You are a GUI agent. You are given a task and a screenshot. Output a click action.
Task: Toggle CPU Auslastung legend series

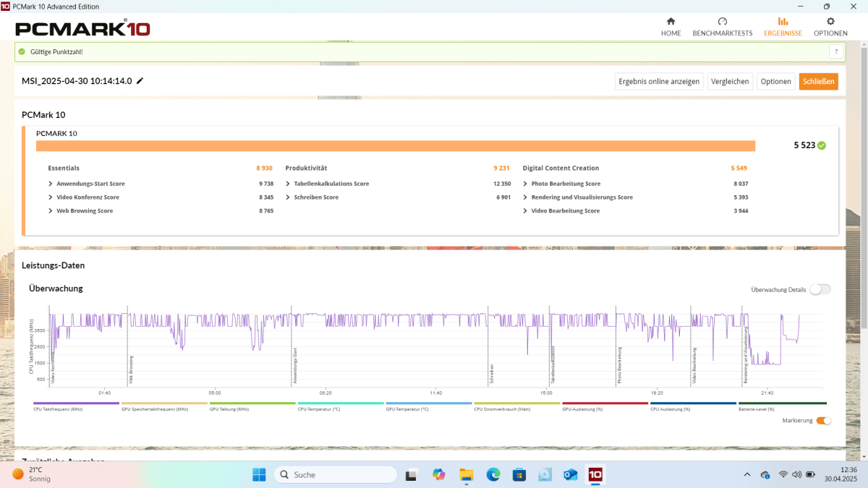[x=693, y=406]
